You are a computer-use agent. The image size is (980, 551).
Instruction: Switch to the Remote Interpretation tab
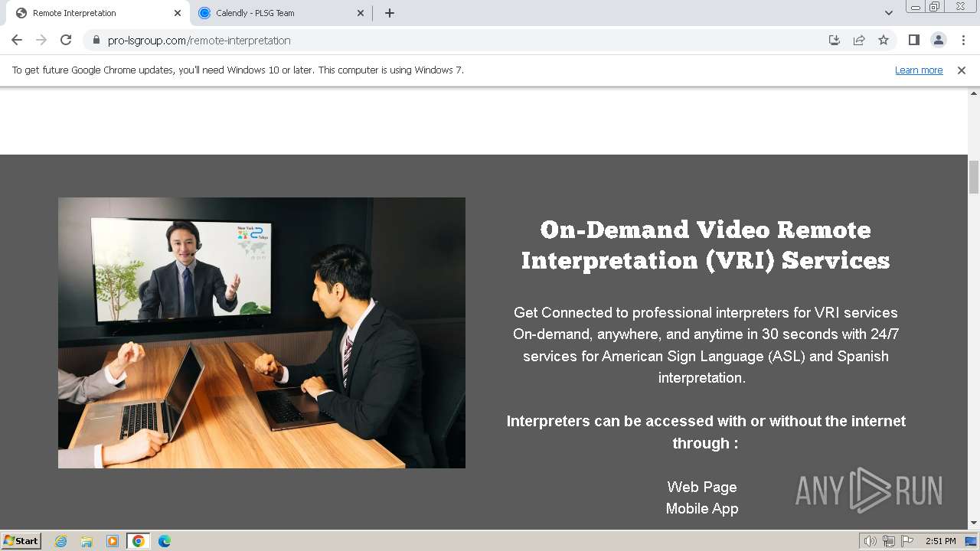[x=99, y=13]
